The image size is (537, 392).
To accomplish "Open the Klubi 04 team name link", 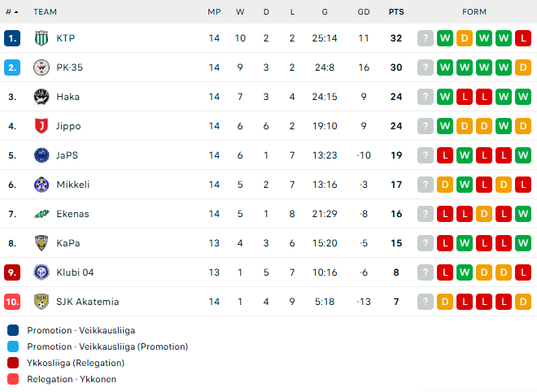I will (x=75, y=272).
